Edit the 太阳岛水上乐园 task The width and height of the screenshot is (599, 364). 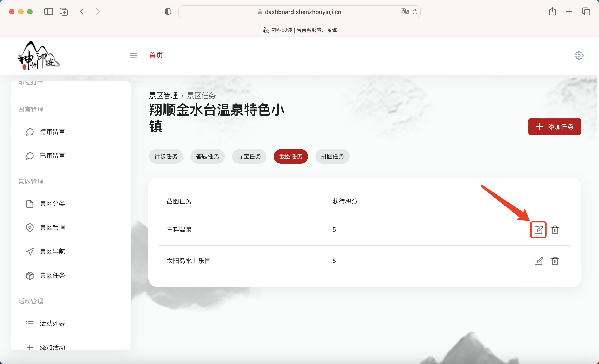(538, 261)
